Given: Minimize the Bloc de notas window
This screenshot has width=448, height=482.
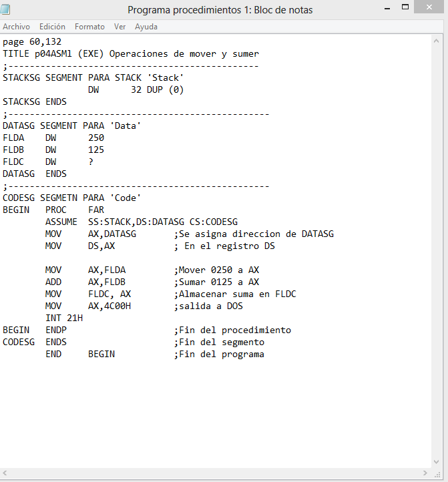Looking at the screenshot, I should click(x=387, y=8).
